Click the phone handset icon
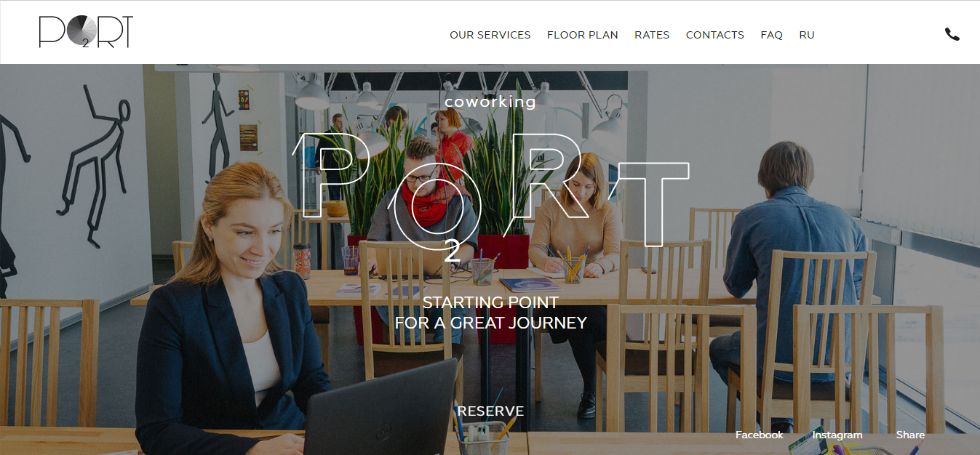This screenshot has height=455, width=980. tap(952, 33)
